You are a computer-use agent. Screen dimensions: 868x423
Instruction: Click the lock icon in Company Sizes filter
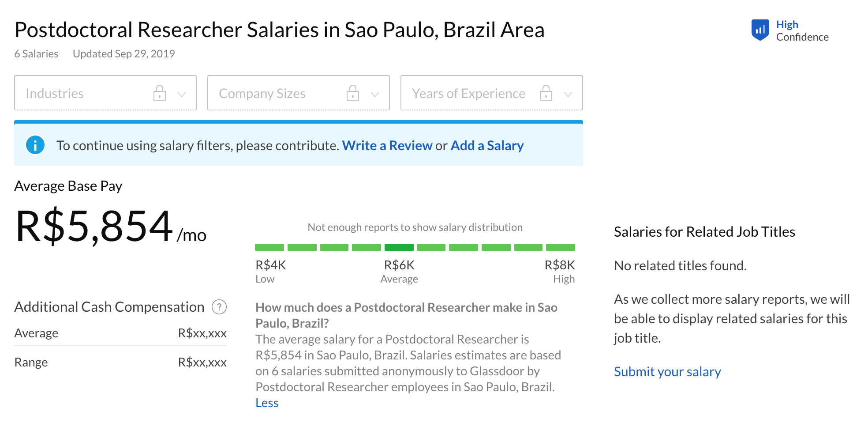click(x=353, y=93)
